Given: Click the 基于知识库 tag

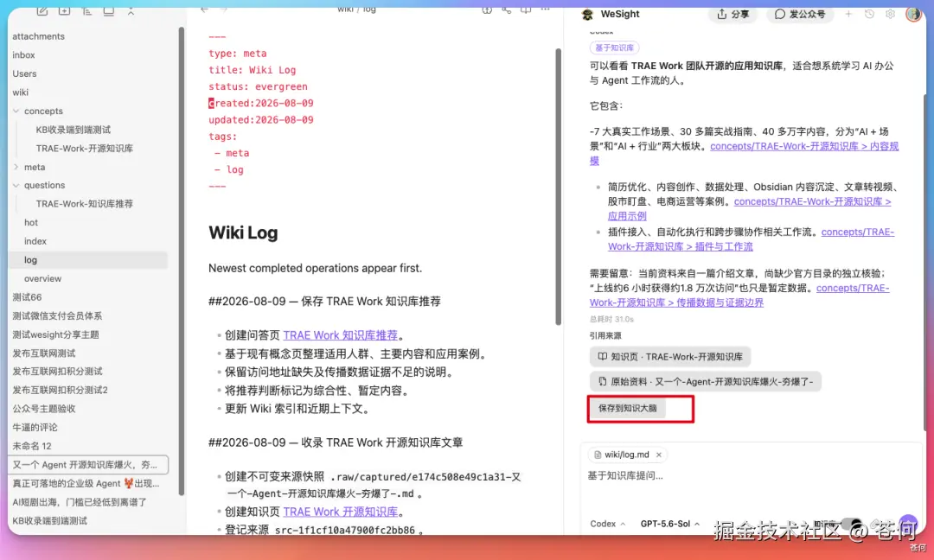Looking at the screenshot, I should (614, 48).
